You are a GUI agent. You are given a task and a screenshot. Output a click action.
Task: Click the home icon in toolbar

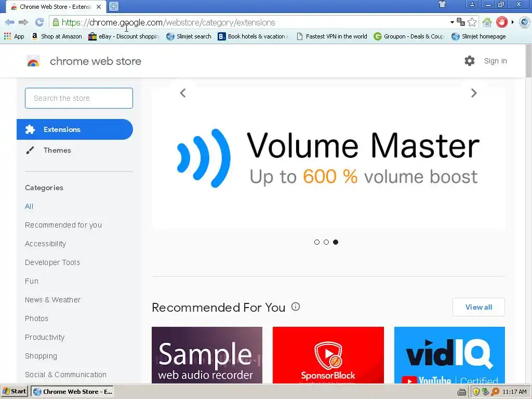coord(487,22)
